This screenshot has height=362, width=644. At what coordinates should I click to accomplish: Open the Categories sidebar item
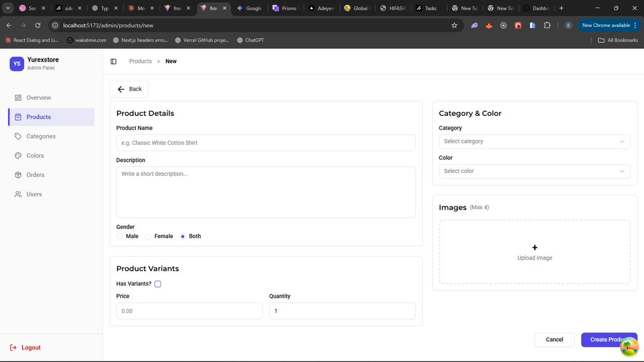pos(41,136)
